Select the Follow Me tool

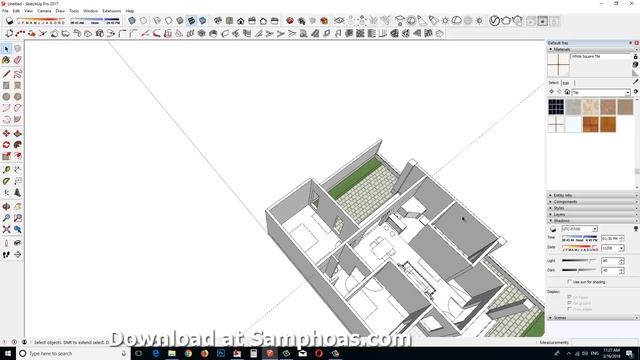click(18, 145)
